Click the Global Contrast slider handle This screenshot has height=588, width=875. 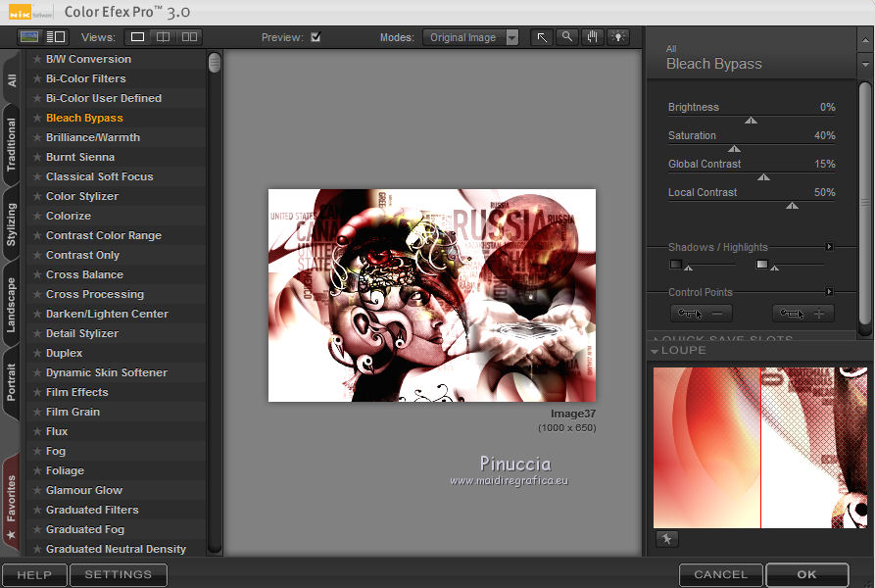click(x=764, y=177)
